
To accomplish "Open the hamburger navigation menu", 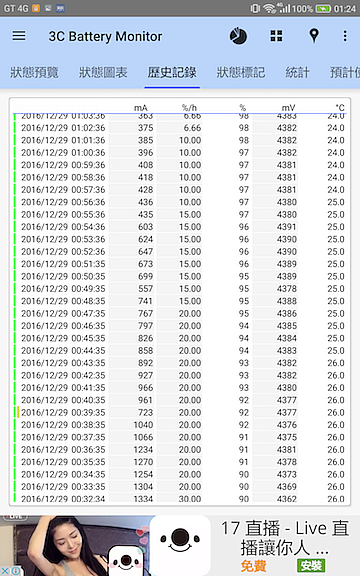I will point(19,36).
